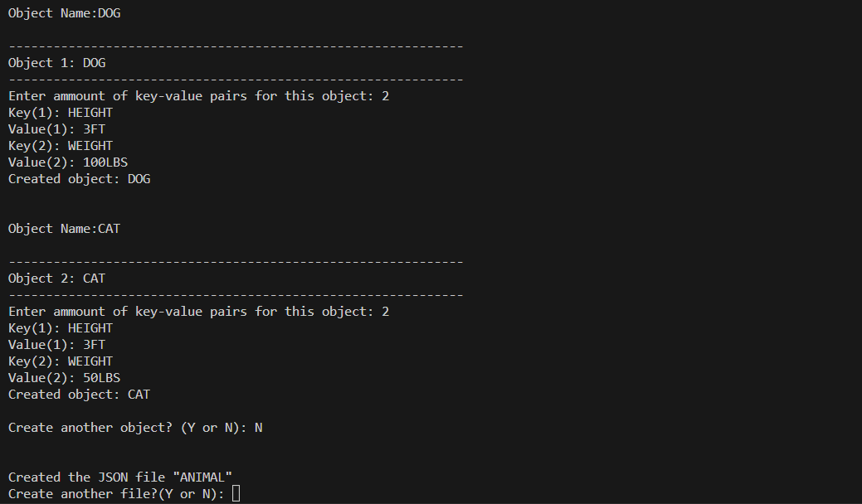Image resolution: width=862 pixels, height=504 pixels.
Task: Click the 'Key(1): HEIGHT' line under CAT
Action: (61, 328)
